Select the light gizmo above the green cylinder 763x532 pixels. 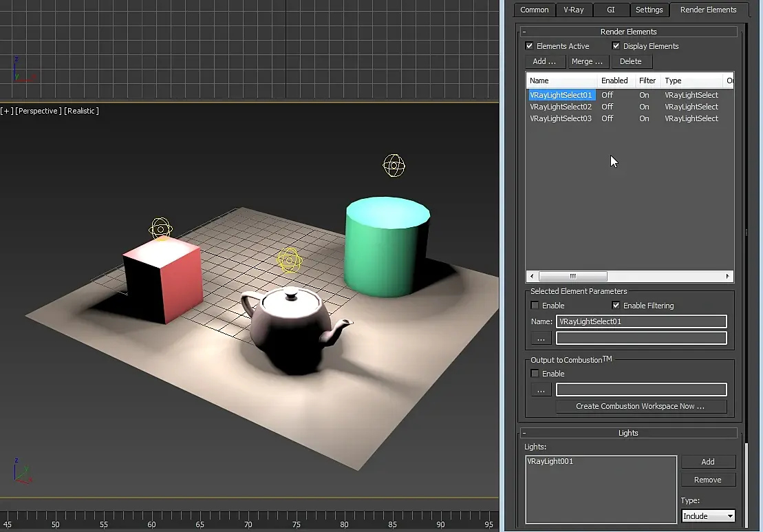point(394,165)
